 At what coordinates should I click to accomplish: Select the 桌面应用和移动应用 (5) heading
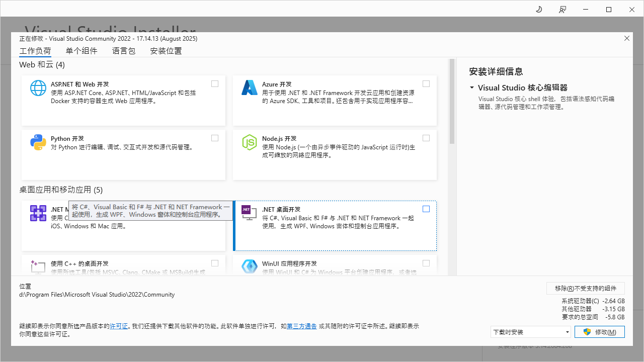click(61, 190)
